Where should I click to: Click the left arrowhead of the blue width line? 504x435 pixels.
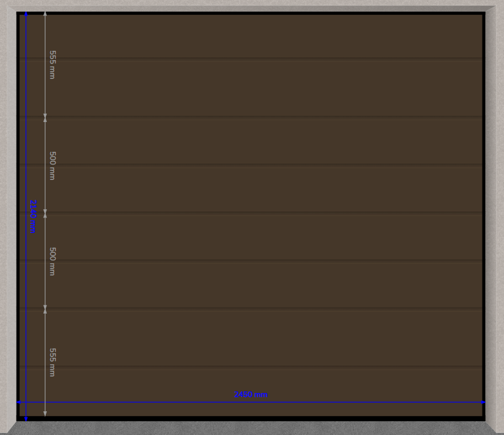pos(19,402)
